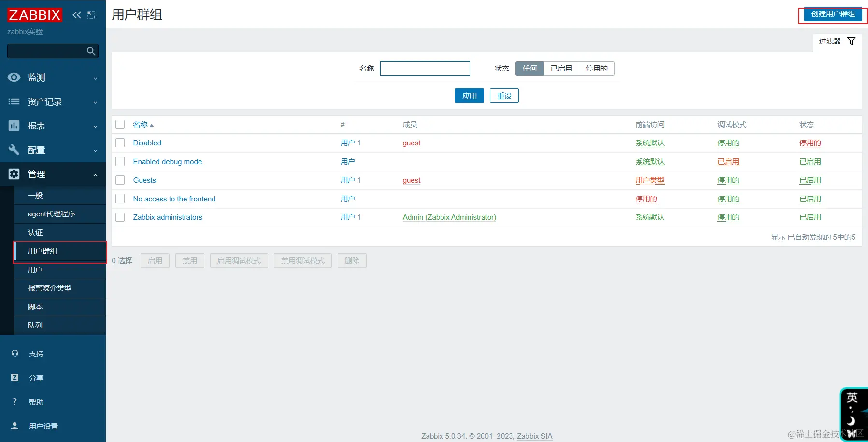The image size is (868, 442).
Task: Toggle the select-all checkbox in the table header
Action: (120, 125)
